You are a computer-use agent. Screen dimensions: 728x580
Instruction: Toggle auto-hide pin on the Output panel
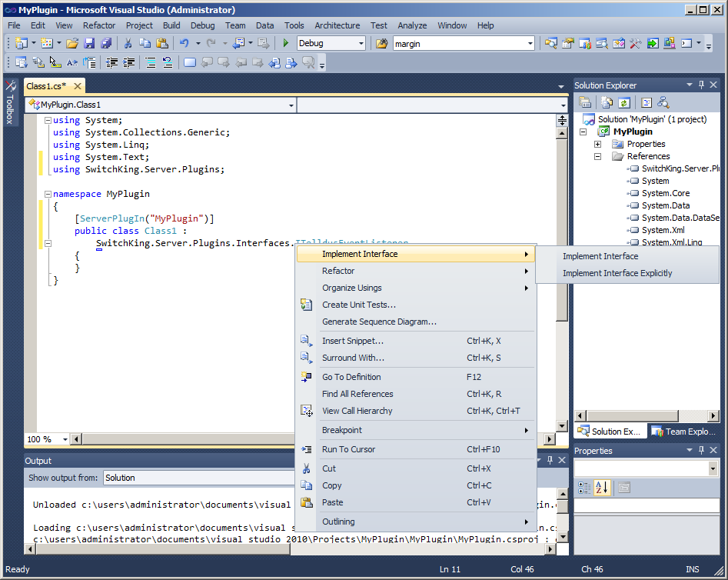(x=550, y=460)
